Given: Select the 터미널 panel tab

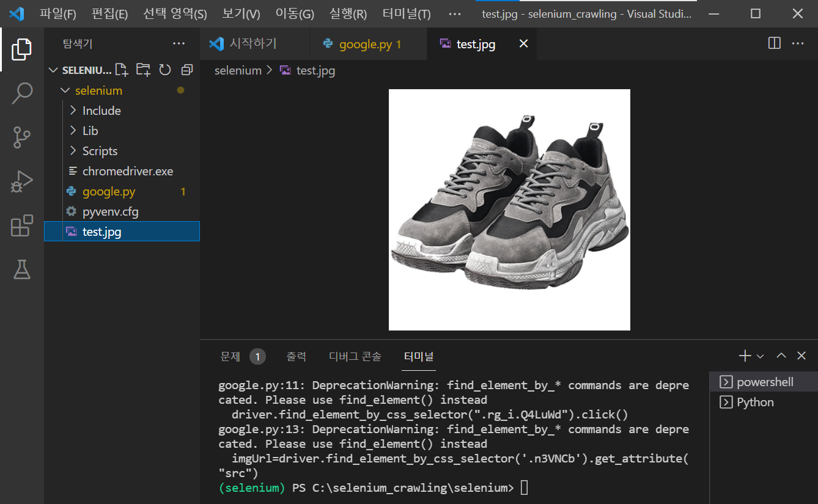Looking at the screenshot, I should [419, 356].
